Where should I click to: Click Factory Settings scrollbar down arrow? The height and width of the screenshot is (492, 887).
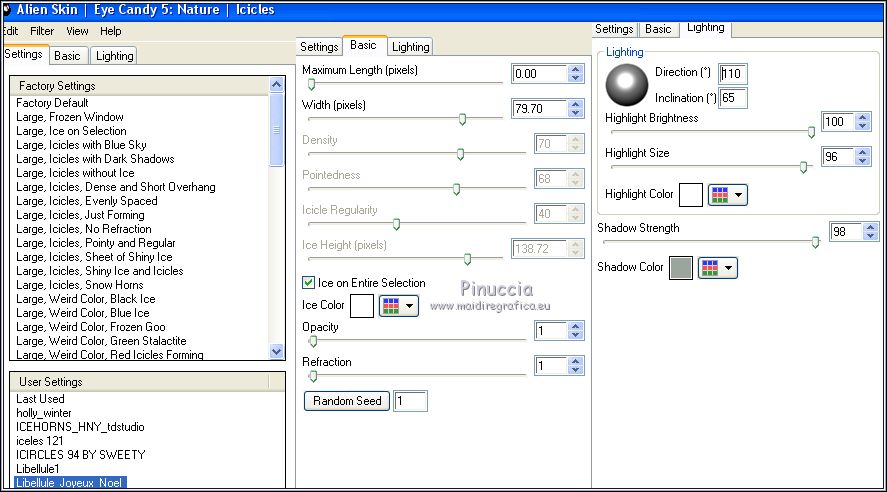pyautogui.click(x=276, y=351)
